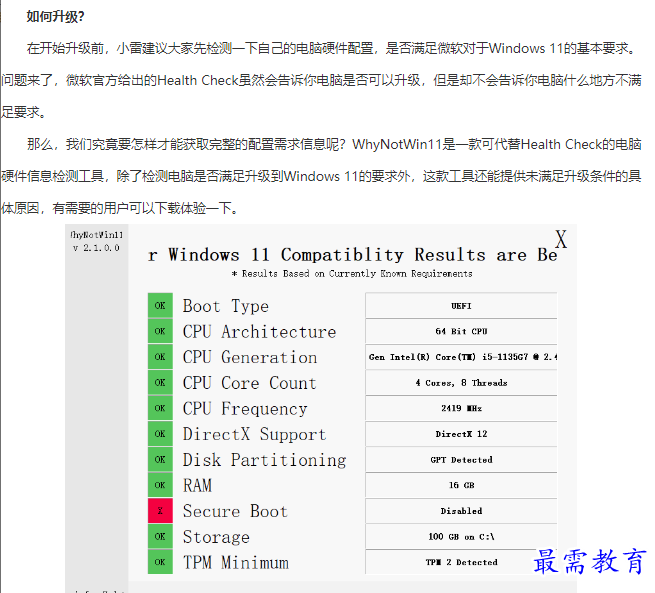Click the paragraph starting '那么，我们究竟要怎样'
This screenshot has width=655, height=593.
pos(321,176)
